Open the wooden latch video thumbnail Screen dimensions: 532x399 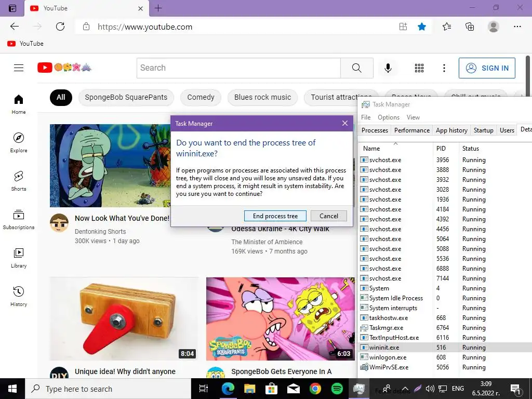point(124,318)
